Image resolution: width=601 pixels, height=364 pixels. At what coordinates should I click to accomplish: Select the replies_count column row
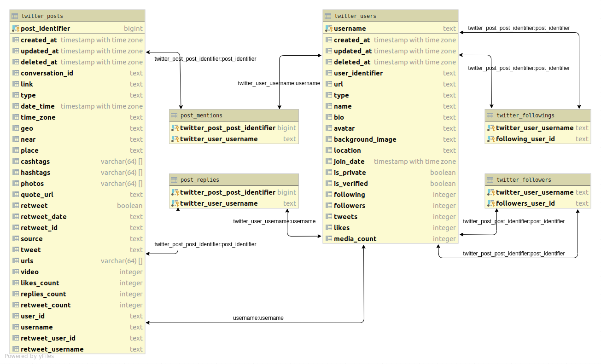pos(77,294)
